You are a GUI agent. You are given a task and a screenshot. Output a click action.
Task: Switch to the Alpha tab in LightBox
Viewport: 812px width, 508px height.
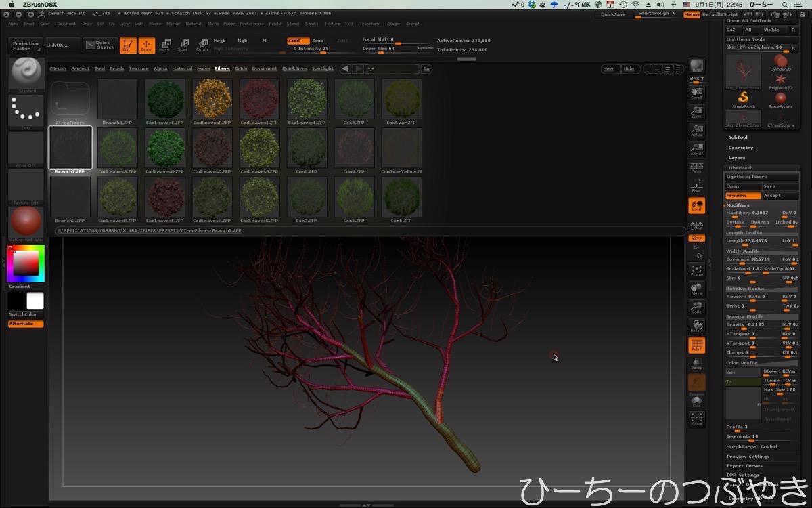pos(160,68)
